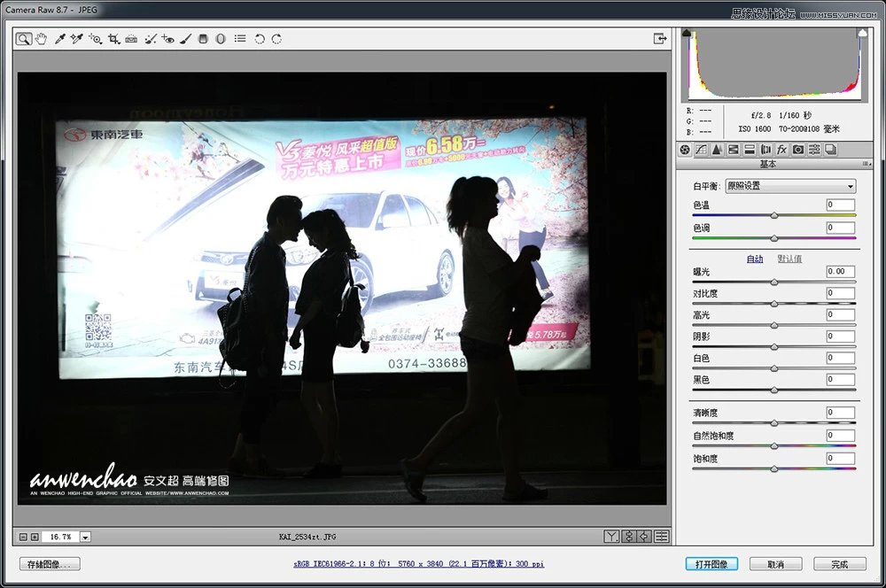This screenshot has height=588, width=886.
Task: Open the Presets panel tab
Action: (814, 150)
